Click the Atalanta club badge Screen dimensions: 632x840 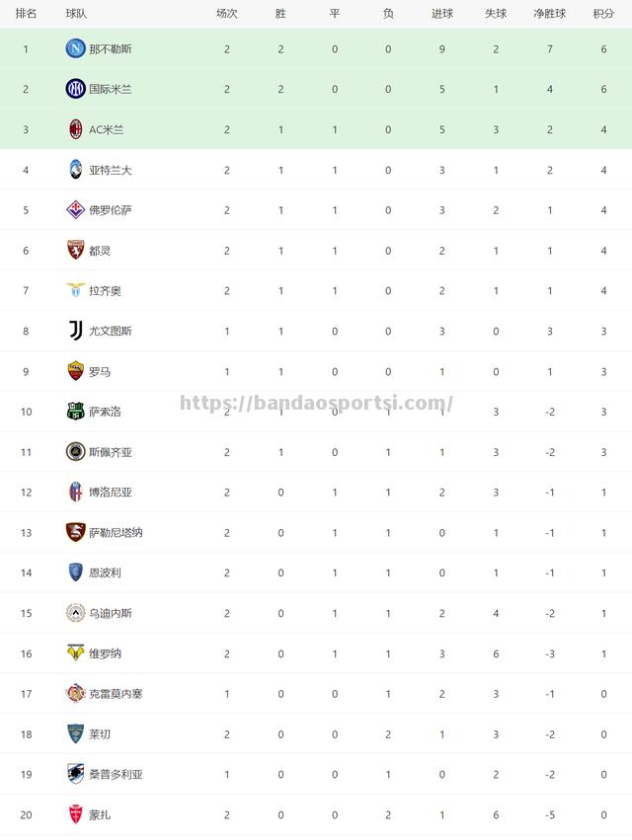coord(76,170)
